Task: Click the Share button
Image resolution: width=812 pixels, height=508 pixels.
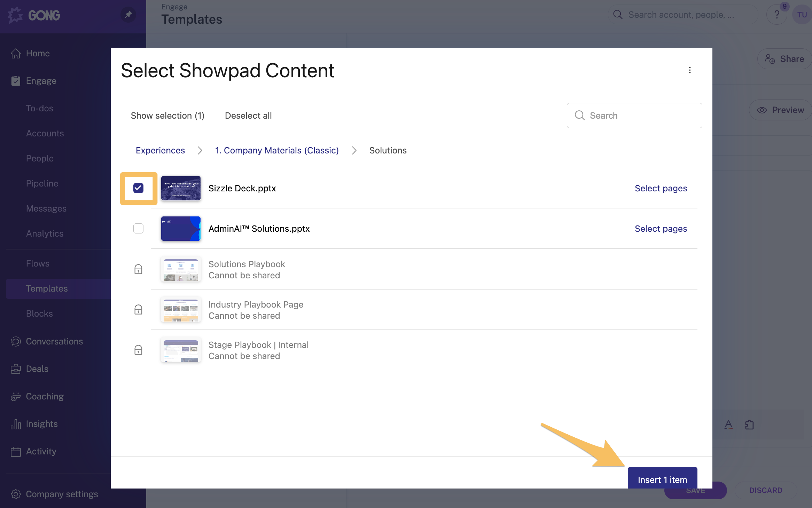Action: pyautogui.click(x=784, y=59)
